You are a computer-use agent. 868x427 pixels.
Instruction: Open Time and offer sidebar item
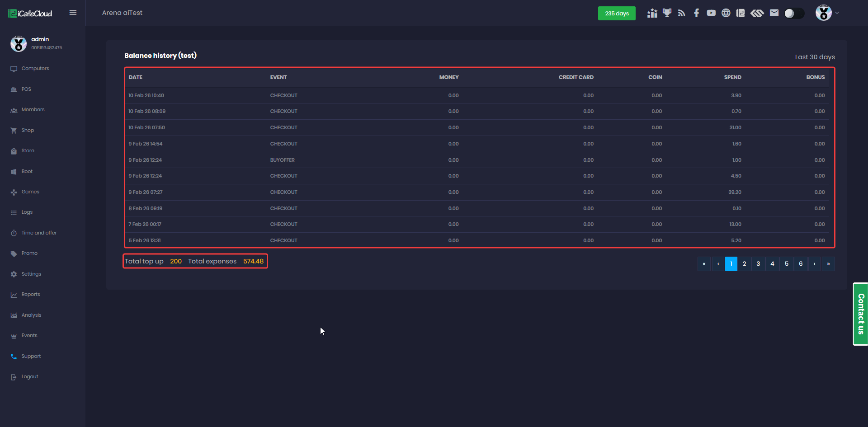(x=39, y=233)
